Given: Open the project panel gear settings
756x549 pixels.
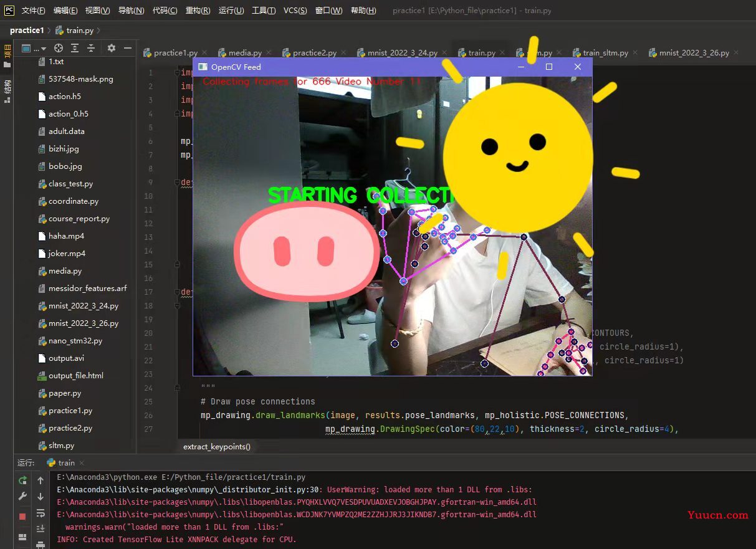Looking at the screenshot, I should [112, 48].
